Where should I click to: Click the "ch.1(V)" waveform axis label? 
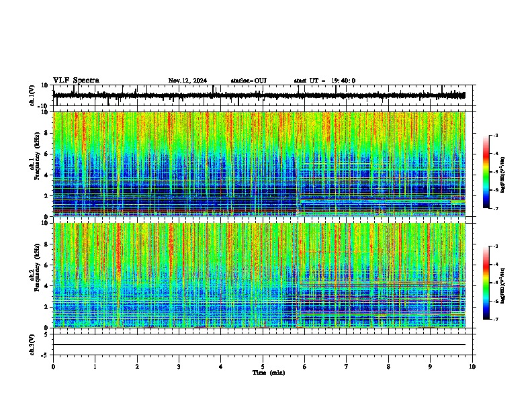(x=32, y=95)
